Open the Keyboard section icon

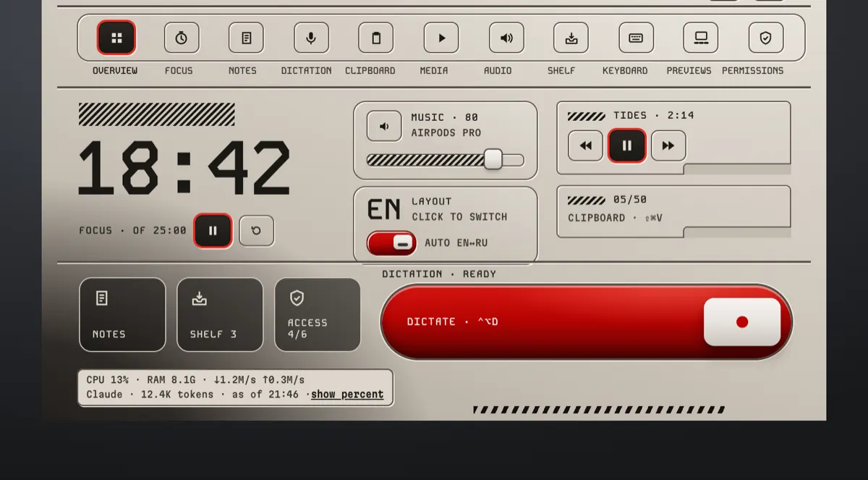[x=636, y=38]
